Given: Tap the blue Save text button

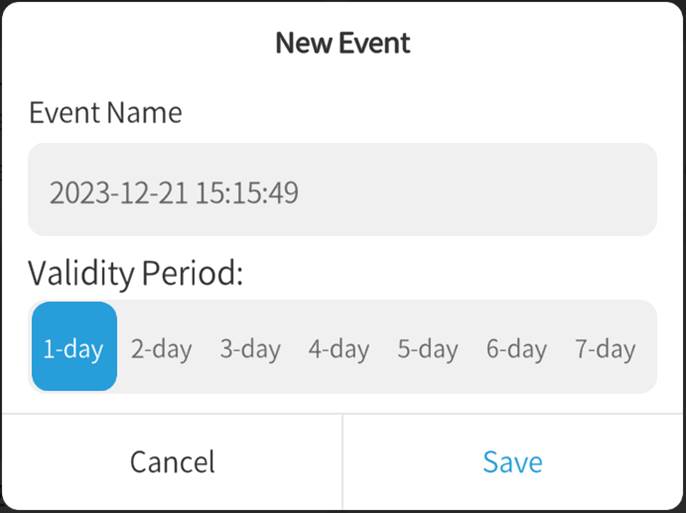Looking at the screenshot, I should point(513,462).
